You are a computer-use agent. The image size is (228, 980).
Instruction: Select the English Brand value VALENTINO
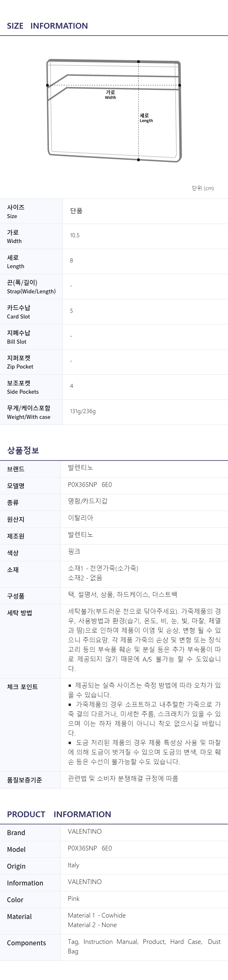point(84,831)
